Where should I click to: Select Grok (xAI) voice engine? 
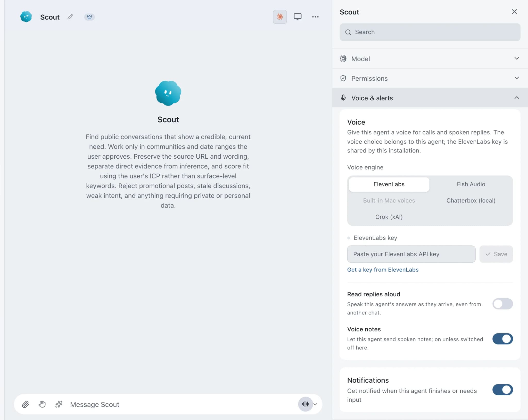pyautogui.click(x=389, y=217)
